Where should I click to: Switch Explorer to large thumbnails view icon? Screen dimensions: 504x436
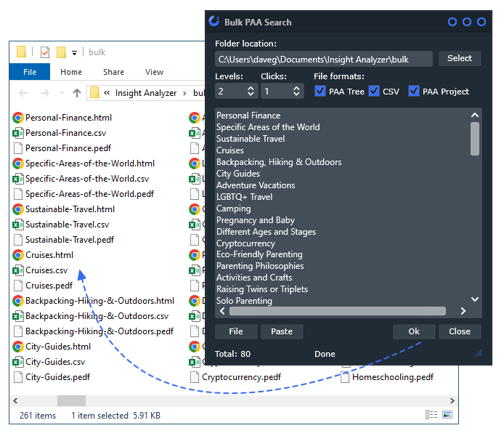pyautogui.click(x=447, y=415)
